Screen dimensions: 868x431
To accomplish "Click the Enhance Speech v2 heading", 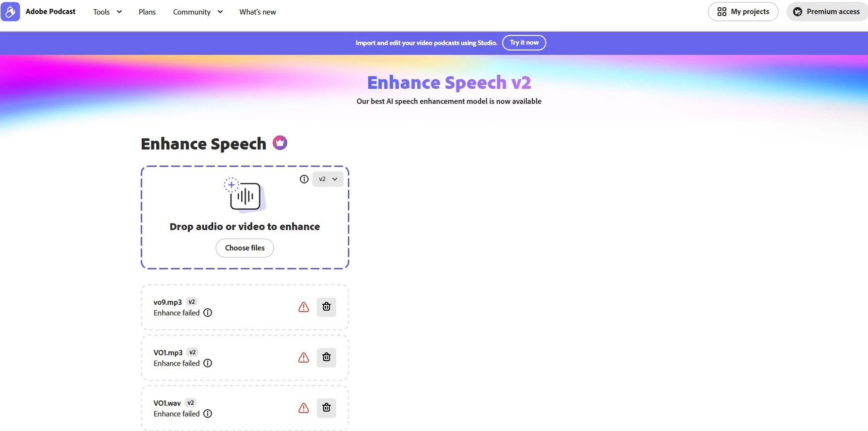I will [x=449, y=83].
